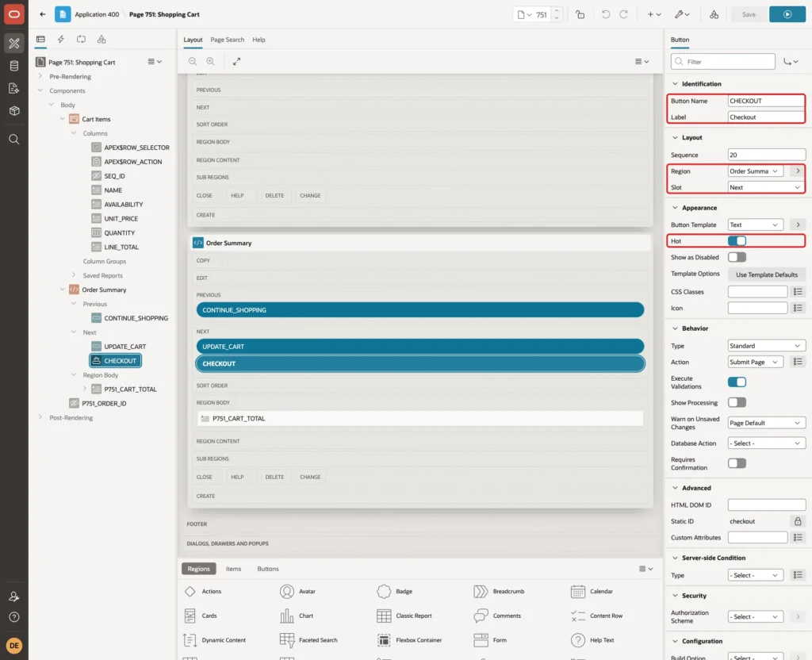This screenshot has width=812, height=660.
Task: Collapse the Cart Items tree node
Action: [x=63, y=119]
